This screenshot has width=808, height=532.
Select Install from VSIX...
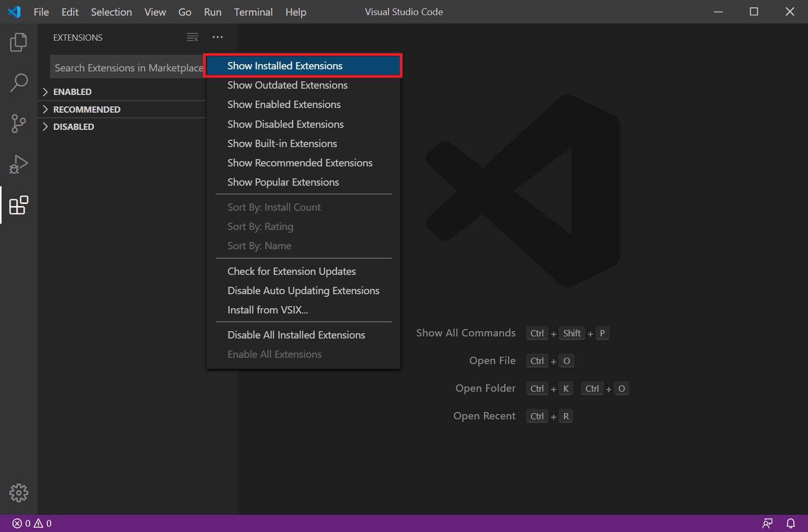click(303, 310)
